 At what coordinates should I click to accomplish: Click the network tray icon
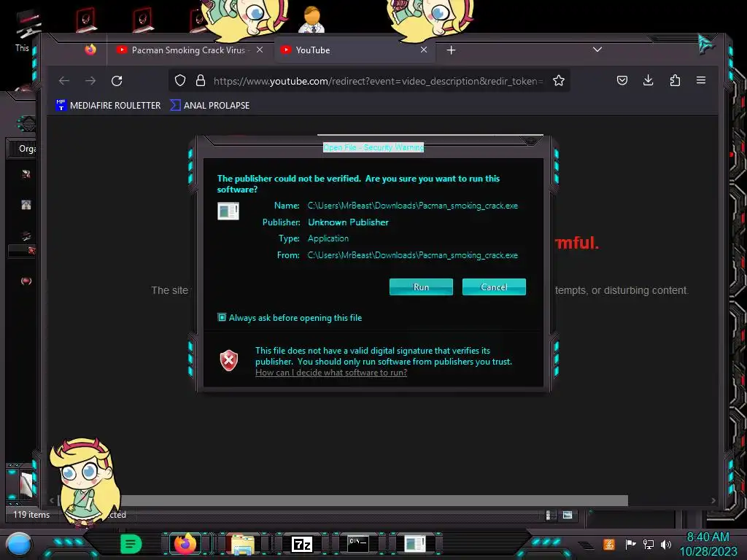[649, 544]
